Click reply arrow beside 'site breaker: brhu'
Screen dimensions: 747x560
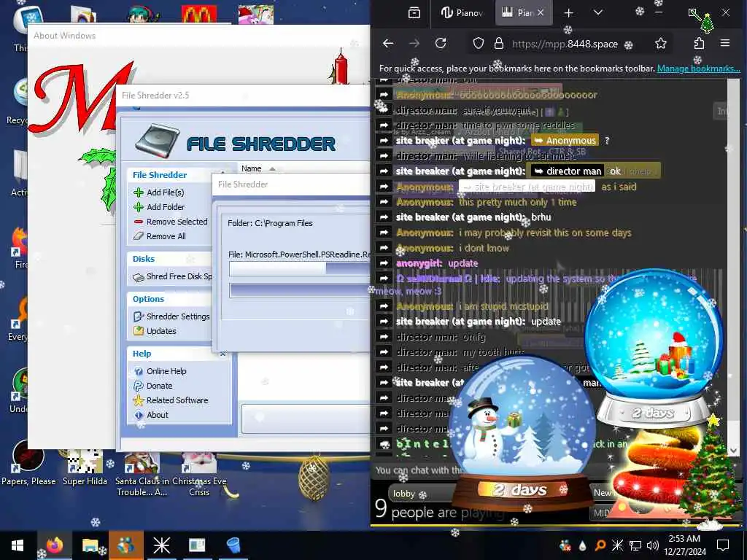[x=384, y=217]
